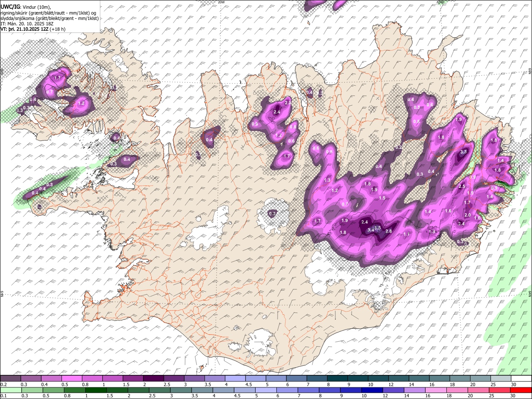Click the mauve 0.2 swatch in the purple legend row
The height and width of the screenshot is (399, 532).
11,379
